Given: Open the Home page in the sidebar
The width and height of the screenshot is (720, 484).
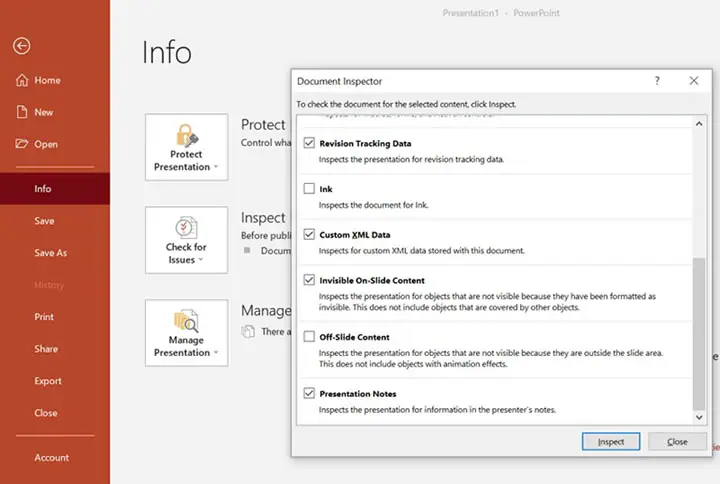Looking at the screenshot, I should [48, 80].
